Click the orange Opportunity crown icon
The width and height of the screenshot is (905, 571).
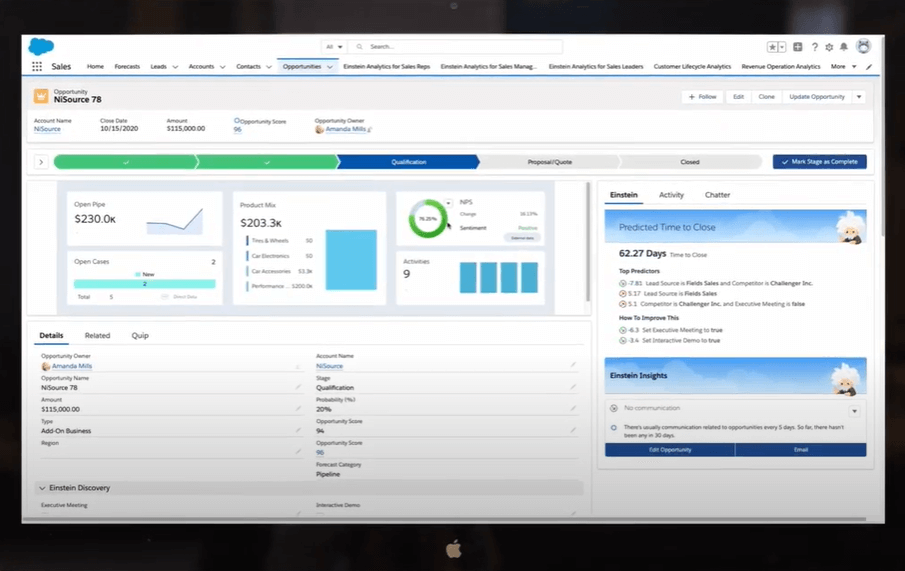click(41, 96)
